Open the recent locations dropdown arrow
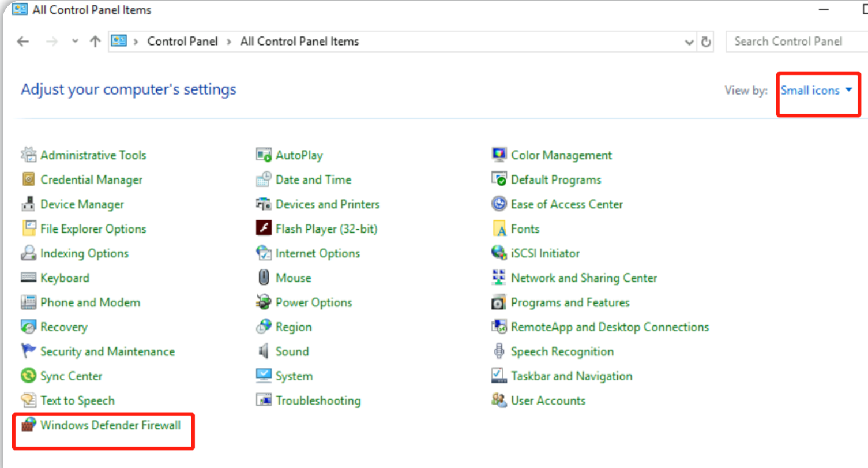Screen dimensions: 868x468 pos(74,42)
